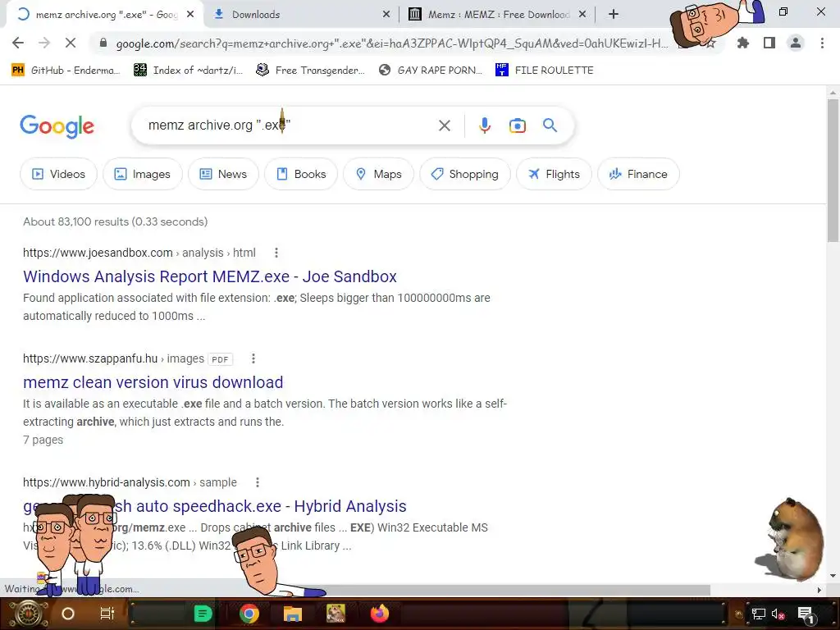Open Windows Analysis Report MEMZ.exe result
840x630 pixels.
[210, 276]
